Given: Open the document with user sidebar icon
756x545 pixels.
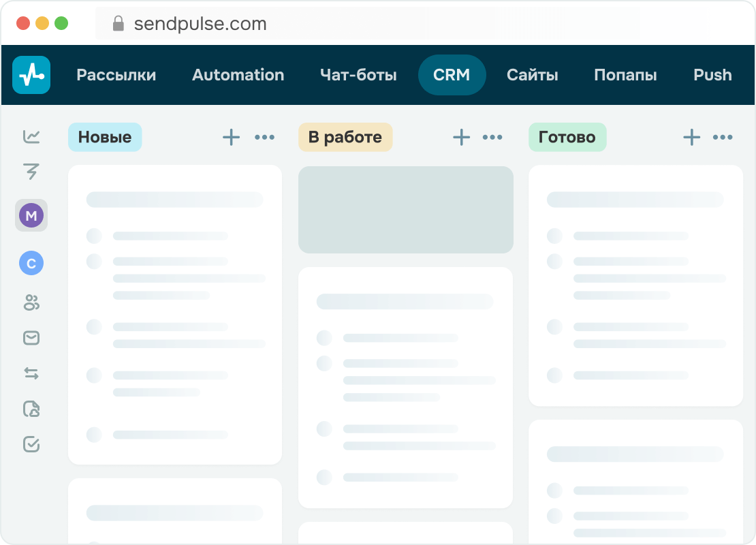Looking at the screenshot, I should tap(31, 409).
